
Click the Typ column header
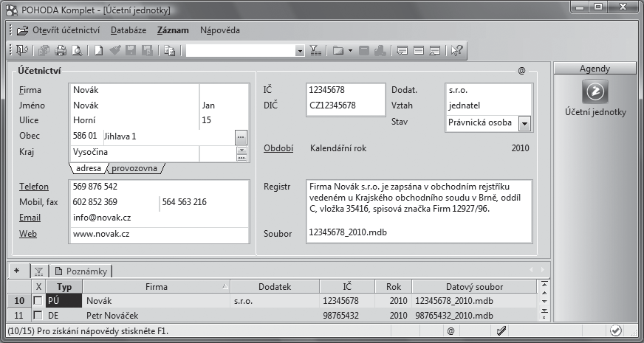(64, 287)
